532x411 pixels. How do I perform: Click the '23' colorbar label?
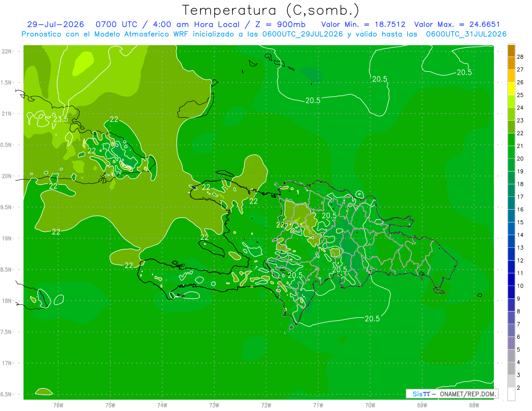coord(520,121)
